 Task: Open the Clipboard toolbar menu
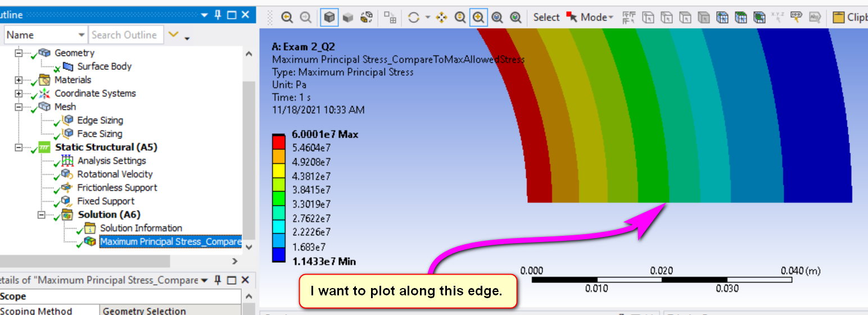point(849,17)
